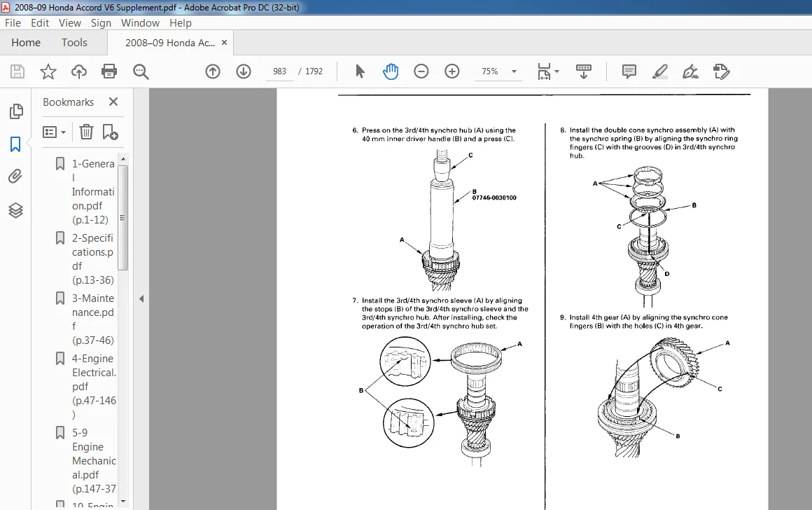Open the bookmarks options dropdown

point(55,132)
